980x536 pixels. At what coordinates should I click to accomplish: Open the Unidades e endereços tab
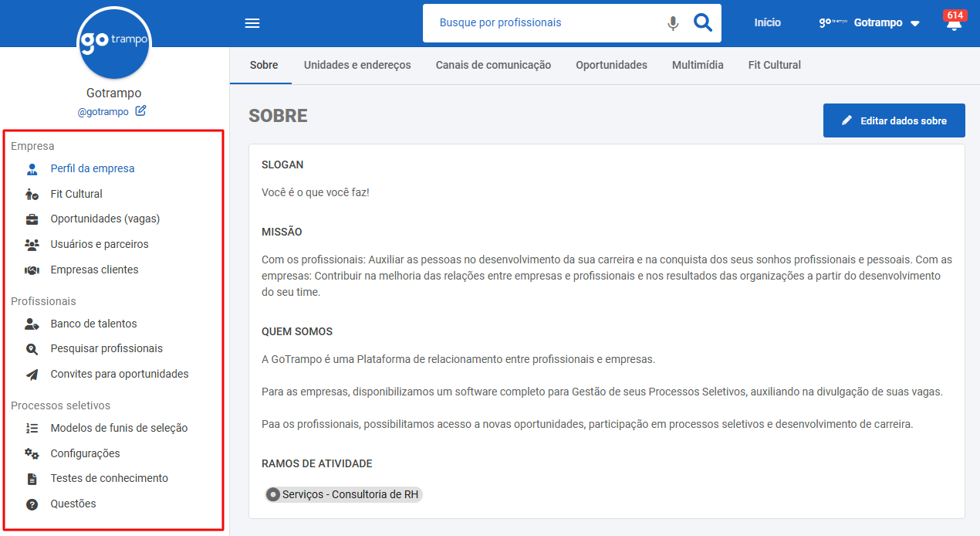357,65
